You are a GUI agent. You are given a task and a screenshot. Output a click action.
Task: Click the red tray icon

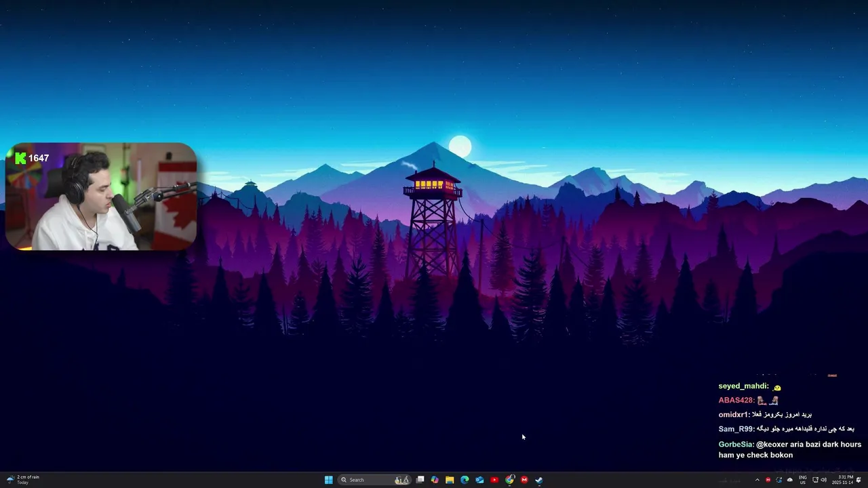click(x=768, y=480)
